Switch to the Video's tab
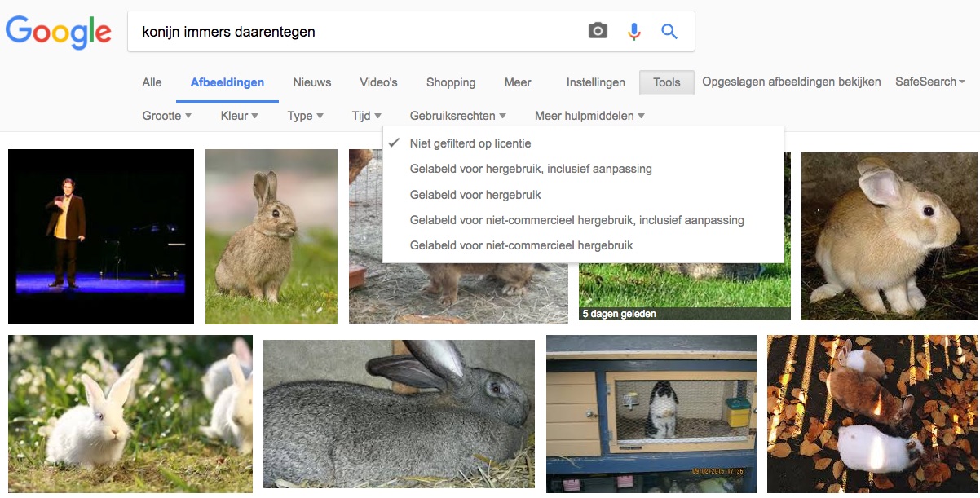Screen dimensions: 980x498 pyautogui.click(x=378, y=82)
